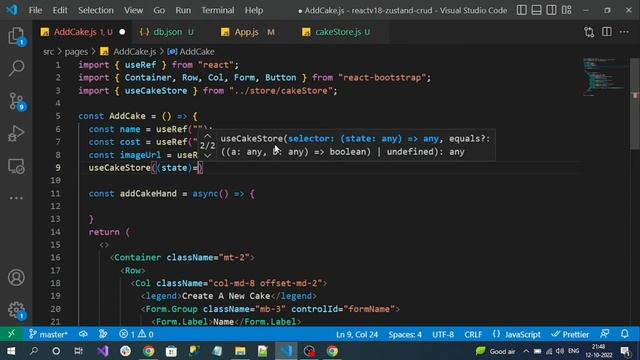This screenshot has height=360, width=640.
Task: Open the Explorer view in activity bar
Action: [16, 36]
